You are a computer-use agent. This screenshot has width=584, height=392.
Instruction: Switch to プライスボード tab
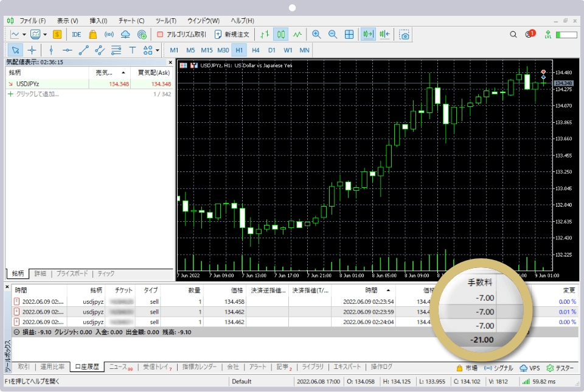pos(72,273)
